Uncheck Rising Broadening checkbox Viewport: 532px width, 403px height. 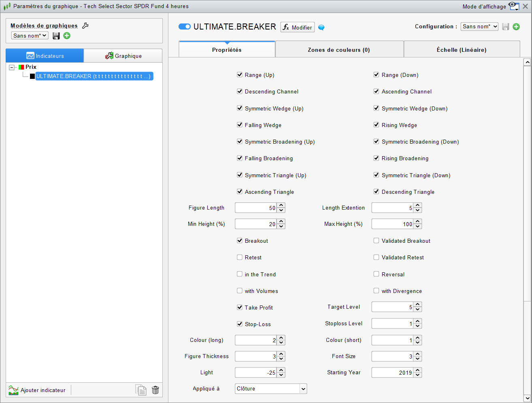click(x=376, y=158)
